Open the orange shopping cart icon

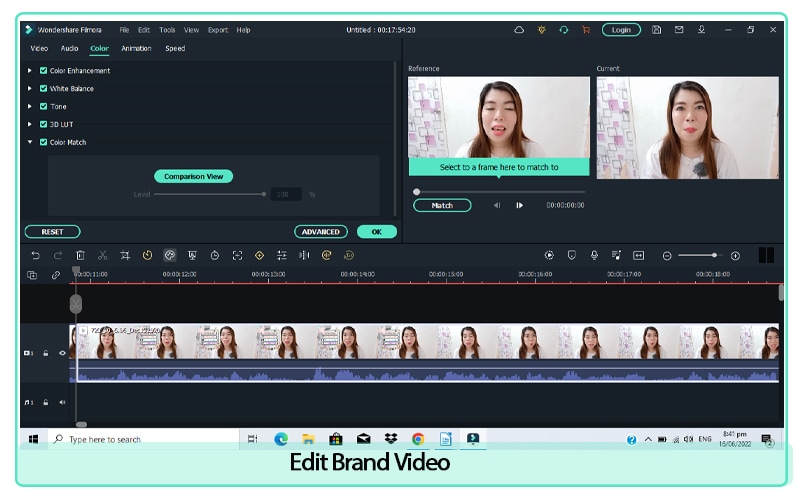coord(586,30)
